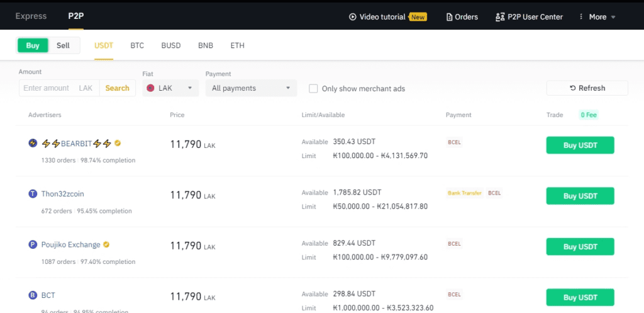Click the More vertical dots icon
The width and height of the screenshot is (644, 313).
[580, 17]
